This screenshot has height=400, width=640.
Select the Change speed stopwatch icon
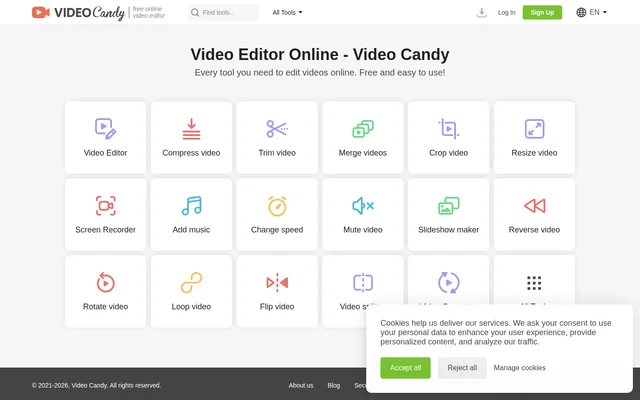pos(277,206)
